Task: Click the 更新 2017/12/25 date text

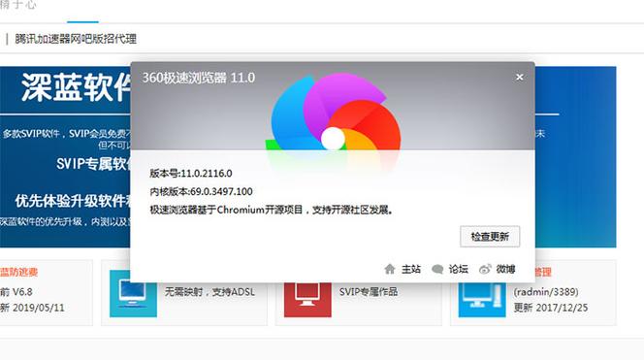Action: click(x=550, y=308)
